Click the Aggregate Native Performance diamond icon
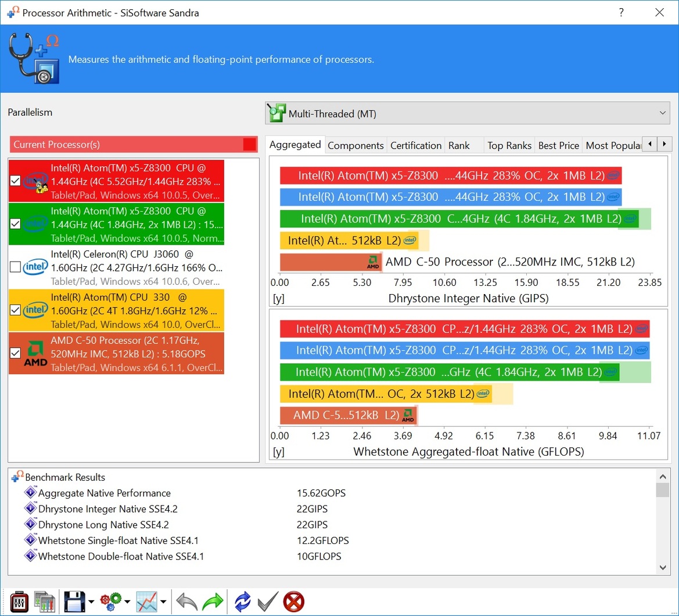Viewport: 679px width, 616px height. [x=30, y=492]
